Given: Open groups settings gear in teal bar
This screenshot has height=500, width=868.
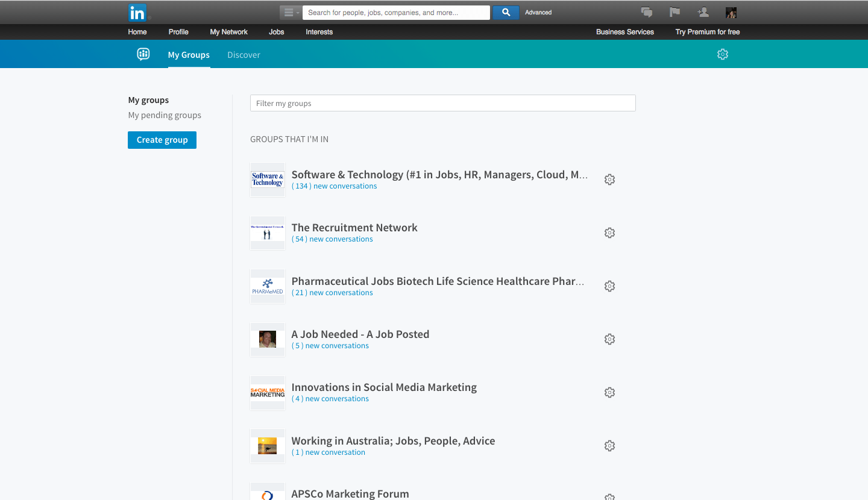Looking at the screenshot, I should click(x=723, y=54).
